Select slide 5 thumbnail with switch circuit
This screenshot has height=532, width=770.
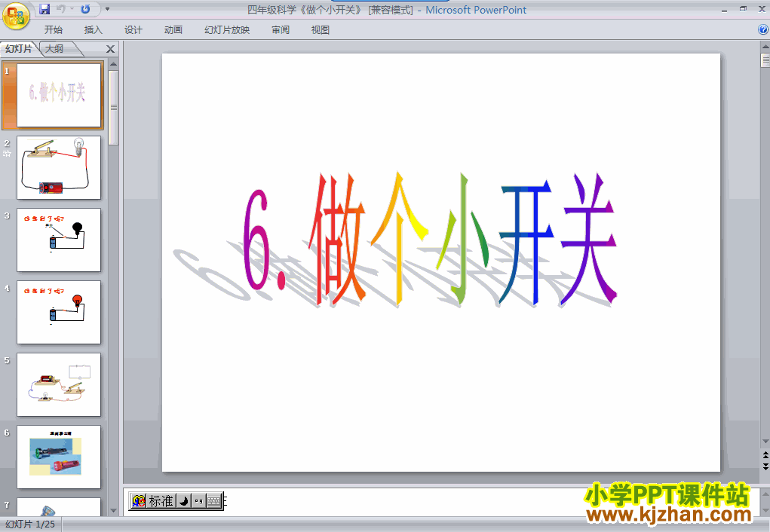[59, 385]
